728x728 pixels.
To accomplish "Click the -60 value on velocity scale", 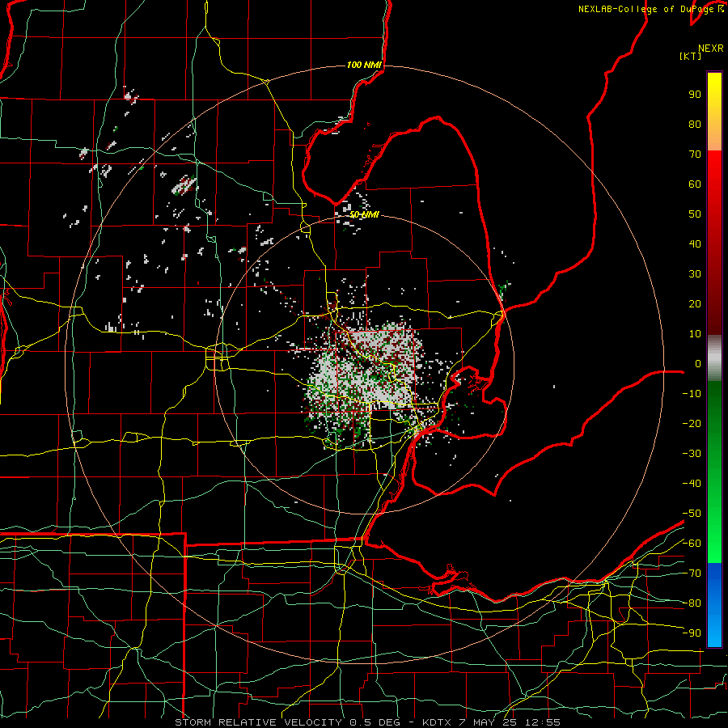I will (x=692, y=544).
